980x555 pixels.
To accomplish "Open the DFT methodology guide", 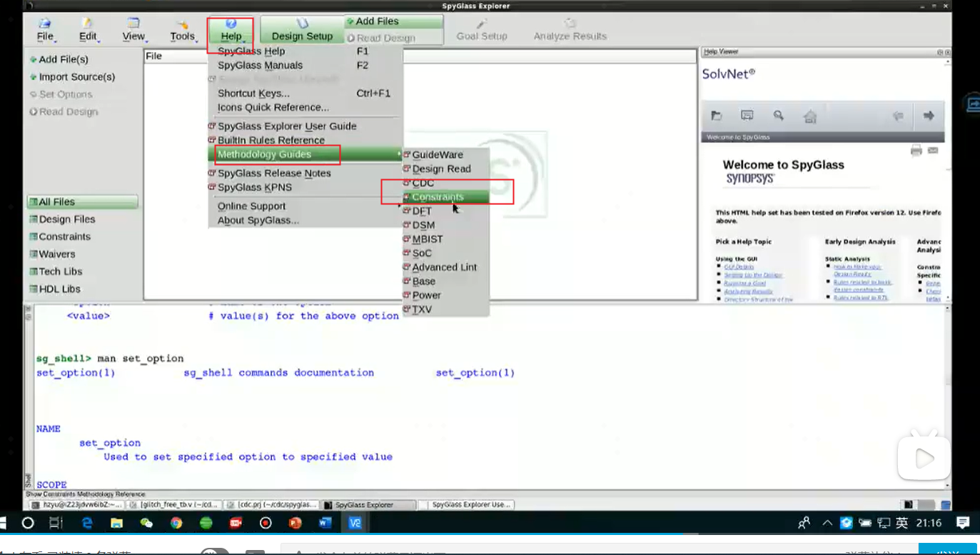I will pos(445,211).
